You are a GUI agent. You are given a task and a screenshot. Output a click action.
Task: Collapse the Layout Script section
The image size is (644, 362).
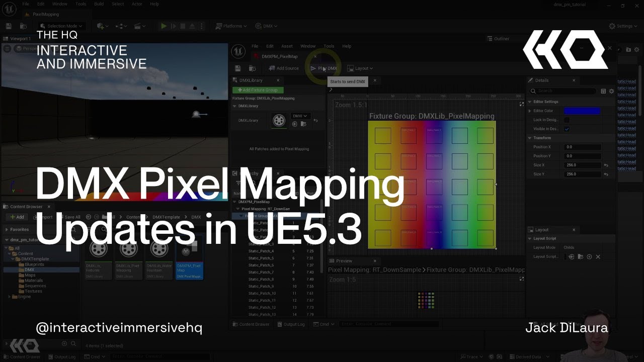coord(530,238)
